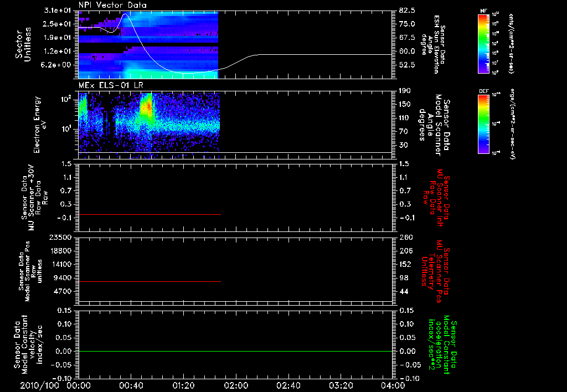The height and width of the screenshot is (392, 567).
Task: Click the "9400" scanner position tick
Action: 63,278
